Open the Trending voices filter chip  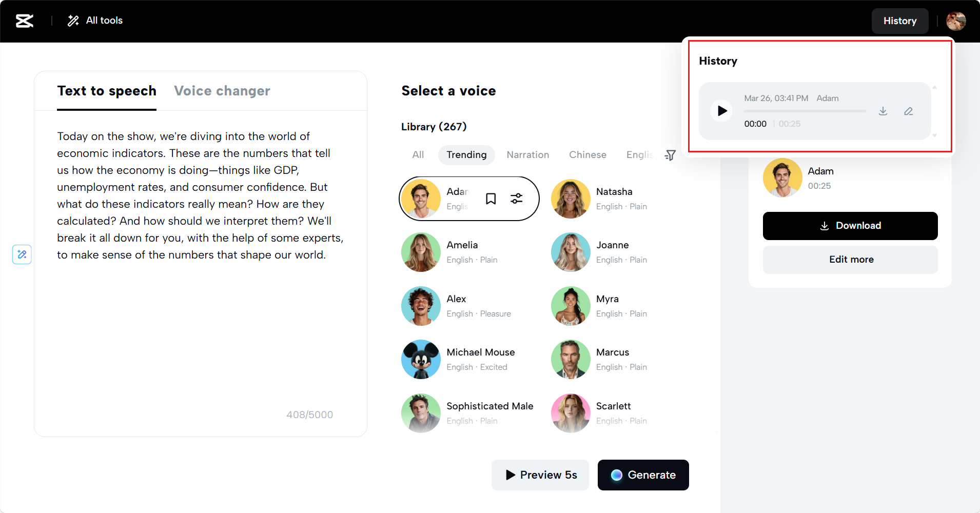coord(466,154)
